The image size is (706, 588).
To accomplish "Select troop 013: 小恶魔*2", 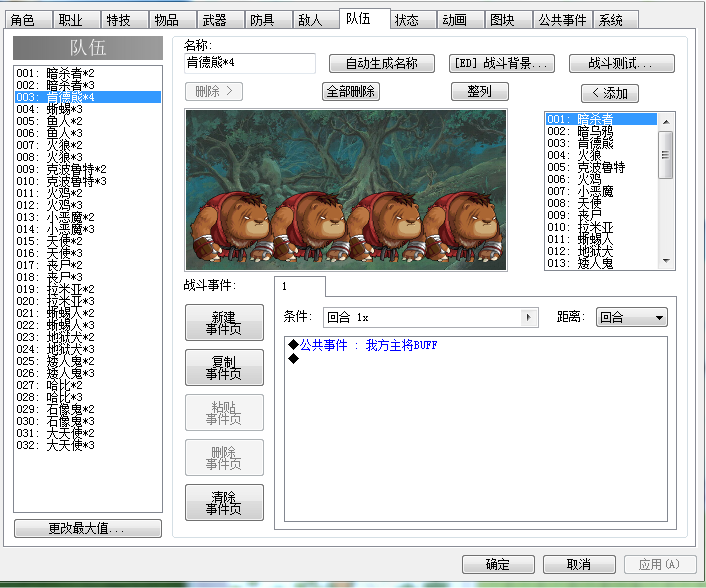I will [x=88, y=217].
